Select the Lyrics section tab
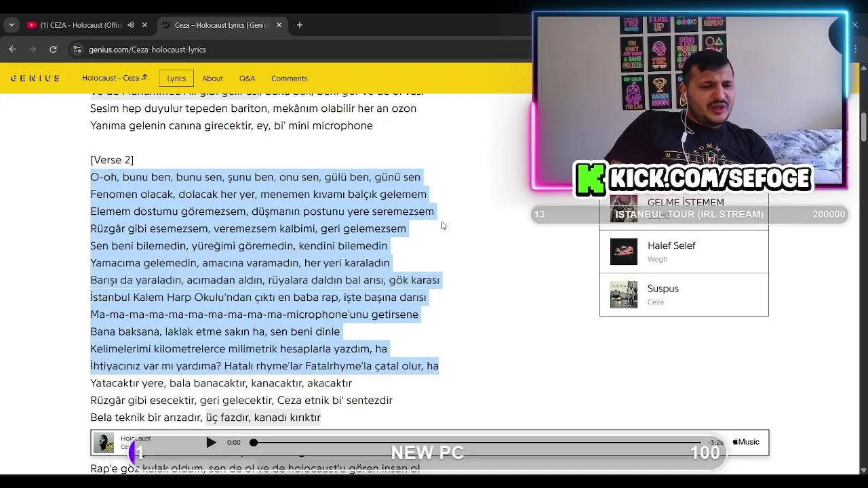The image size is (868, 488). [x=176, y=78]
